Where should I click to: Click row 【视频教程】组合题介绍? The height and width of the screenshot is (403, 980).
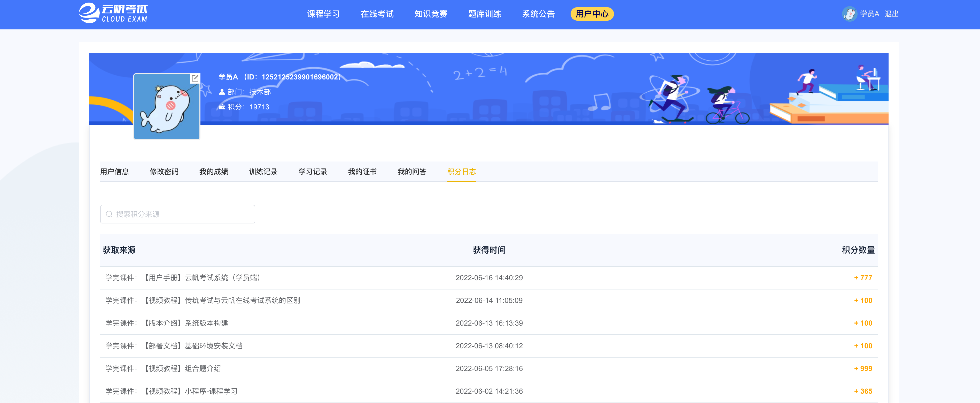click(489, 369)
